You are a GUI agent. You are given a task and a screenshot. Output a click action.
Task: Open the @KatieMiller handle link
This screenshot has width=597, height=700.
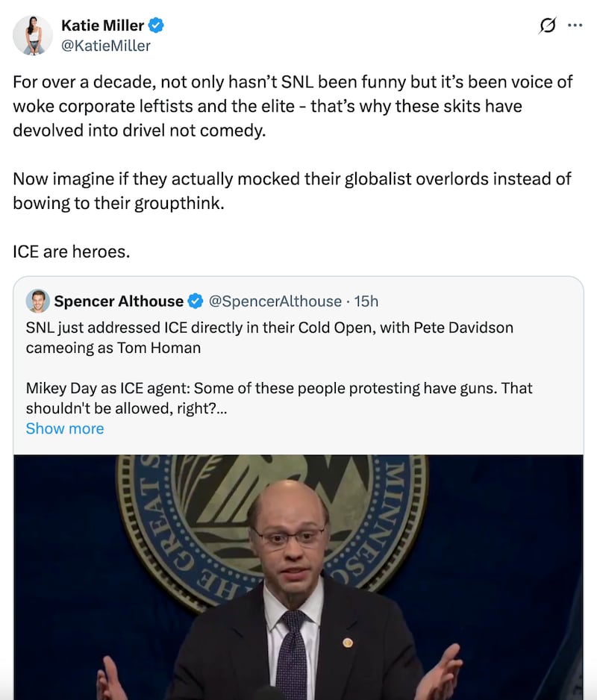point(106,46)
